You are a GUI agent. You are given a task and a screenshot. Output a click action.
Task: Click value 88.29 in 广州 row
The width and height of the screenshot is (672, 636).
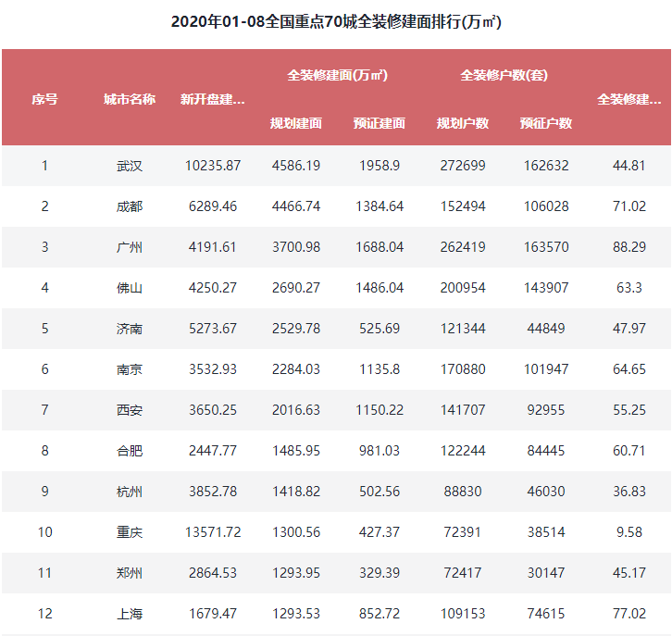click(x=629, y=247)
